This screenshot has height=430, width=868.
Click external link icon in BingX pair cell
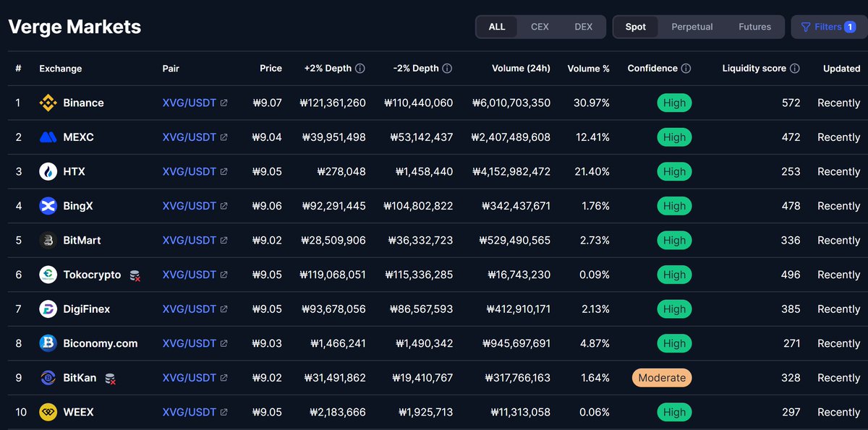tap(224, 206)
